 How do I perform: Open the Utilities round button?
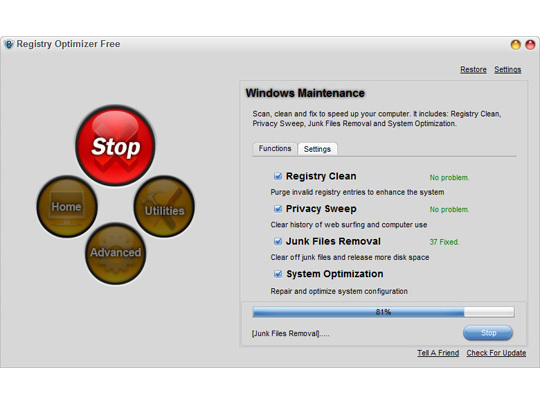[164, 207]
